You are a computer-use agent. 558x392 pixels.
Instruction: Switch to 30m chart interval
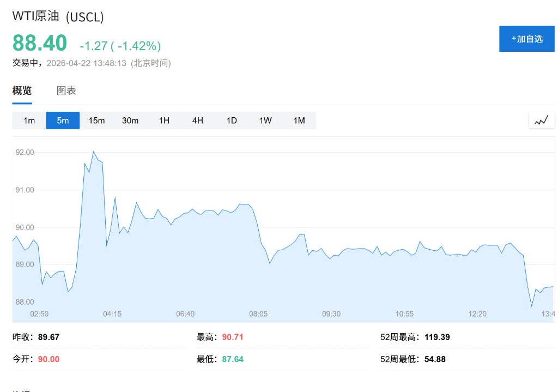[130, 120]
